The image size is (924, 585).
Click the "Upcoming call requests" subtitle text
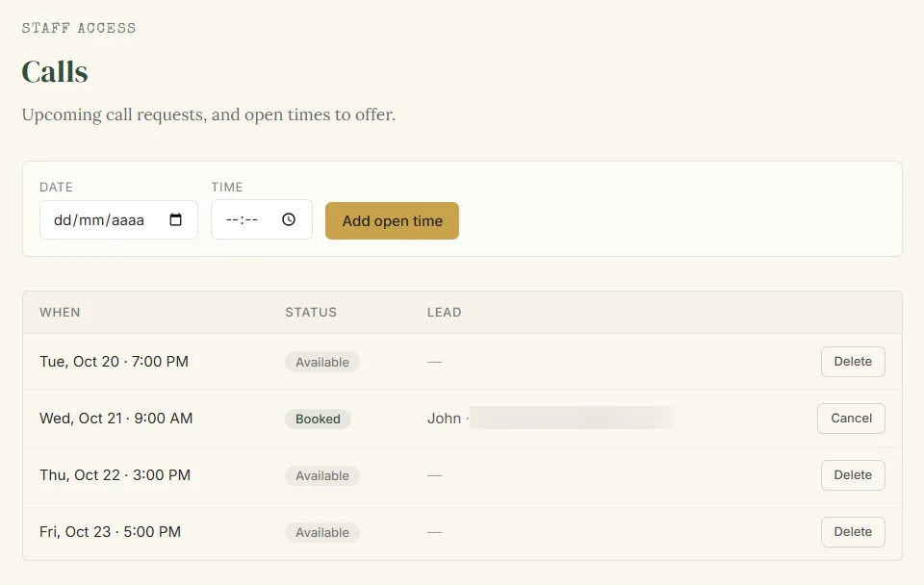click(x=209, y=114)
